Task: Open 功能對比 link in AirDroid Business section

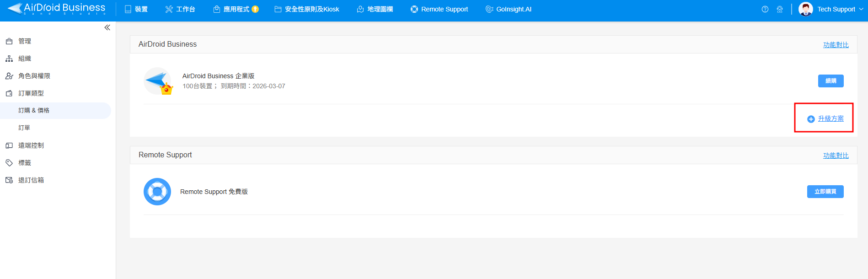Action: point(836,45)
